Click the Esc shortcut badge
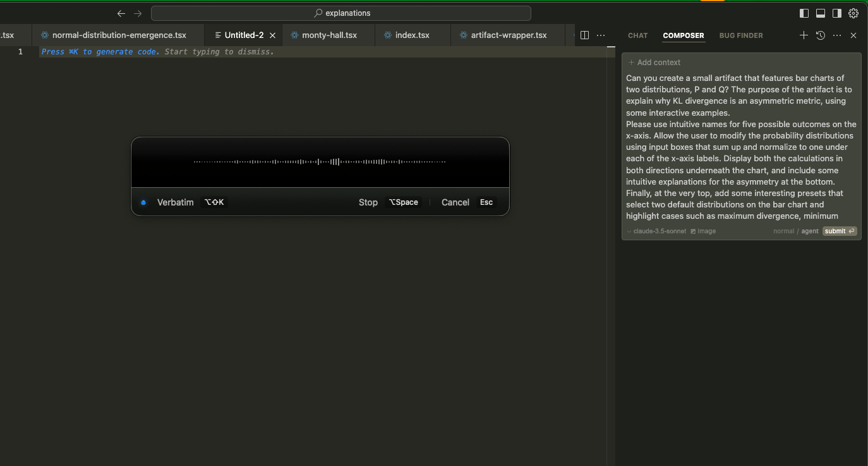 pos(486,202)
